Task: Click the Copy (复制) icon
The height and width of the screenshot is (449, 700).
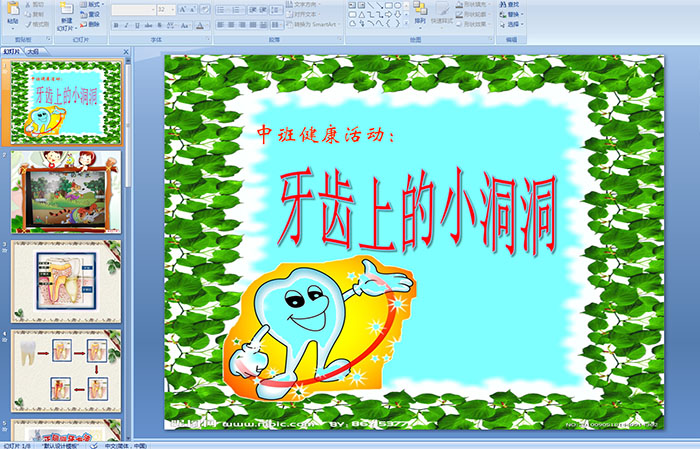Action: click(28, 15)
